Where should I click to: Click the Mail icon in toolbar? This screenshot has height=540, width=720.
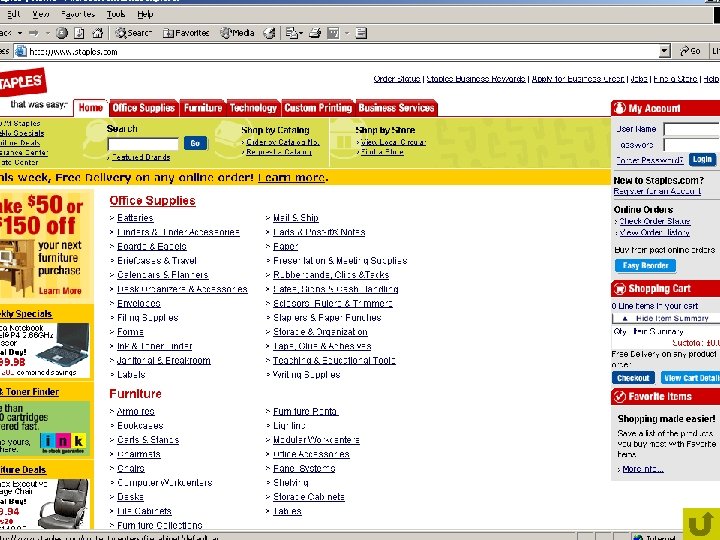291,33
